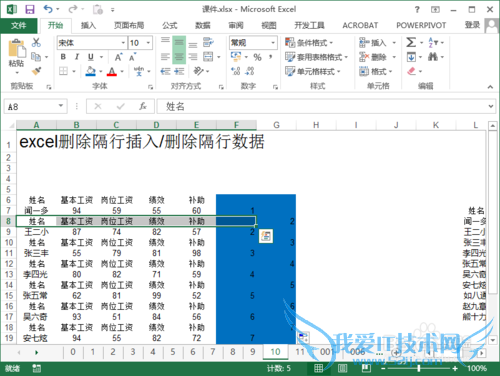The image size is (500, 376).
Task: Open the font name dropdown
Action: (123, 43)
